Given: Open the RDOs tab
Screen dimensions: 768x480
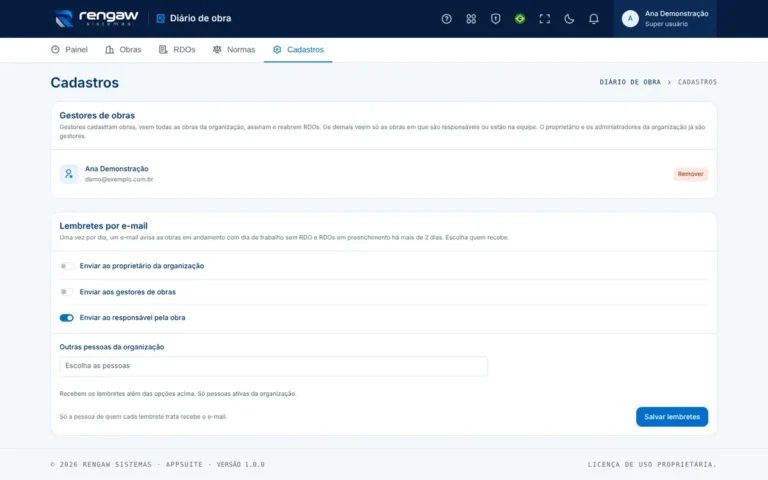Looking at the screenshot, I should [177, 49].
